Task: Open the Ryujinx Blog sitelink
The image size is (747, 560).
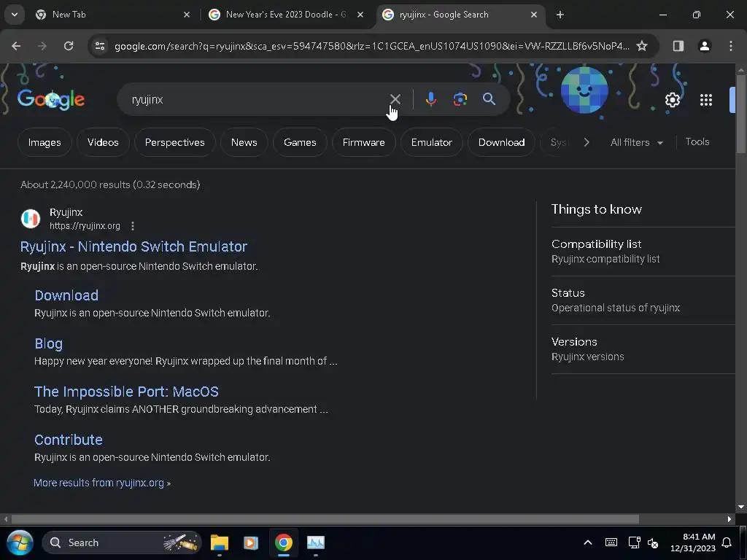Action: pyautogui.click(x=49, y=343)
